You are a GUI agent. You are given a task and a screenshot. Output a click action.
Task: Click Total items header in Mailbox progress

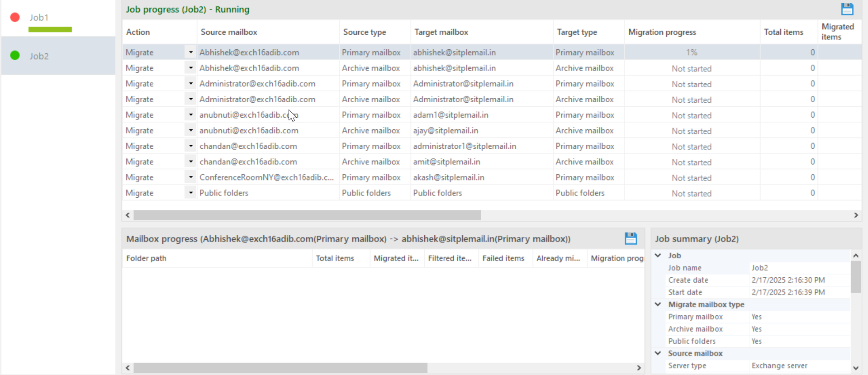341,258
